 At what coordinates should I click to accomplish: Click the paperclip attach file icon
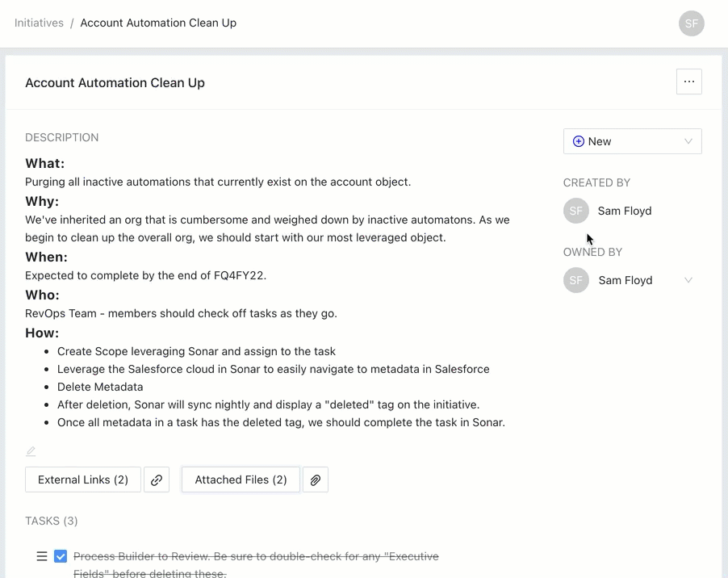tap(316, 480)
